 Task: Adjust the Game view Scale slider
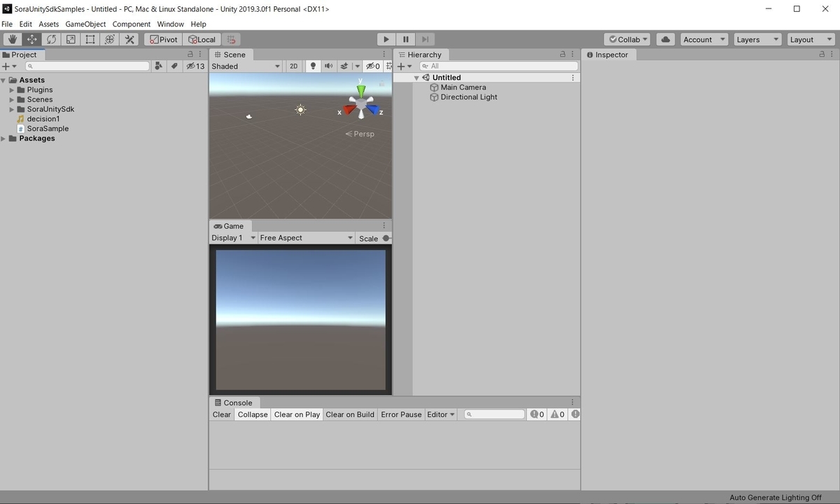click(x=386, y=238)
